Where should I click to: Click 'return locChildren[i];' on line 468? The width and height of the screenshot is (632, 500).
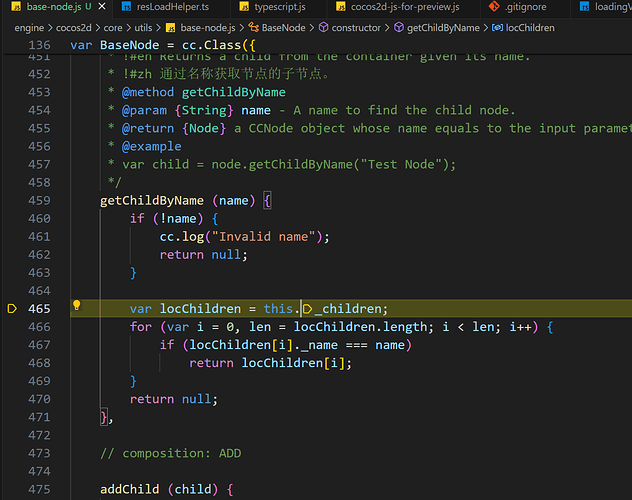click(x=270, y=363)
